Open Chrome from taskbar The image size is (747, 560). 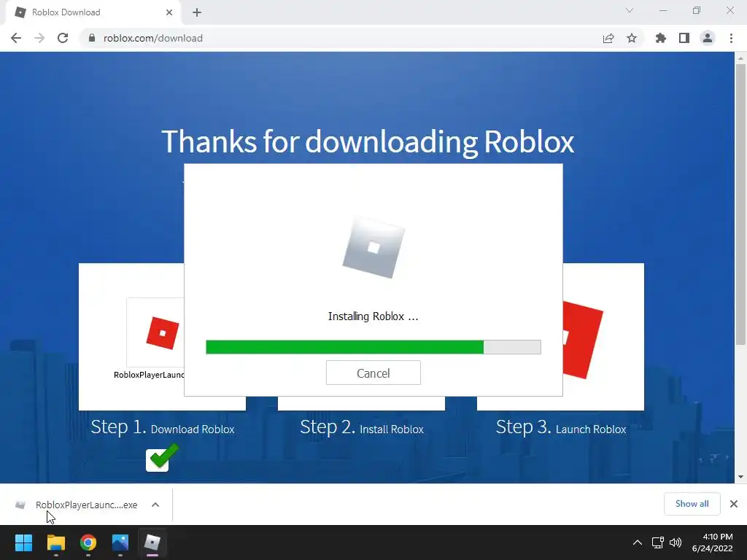(x=88, y=542)
